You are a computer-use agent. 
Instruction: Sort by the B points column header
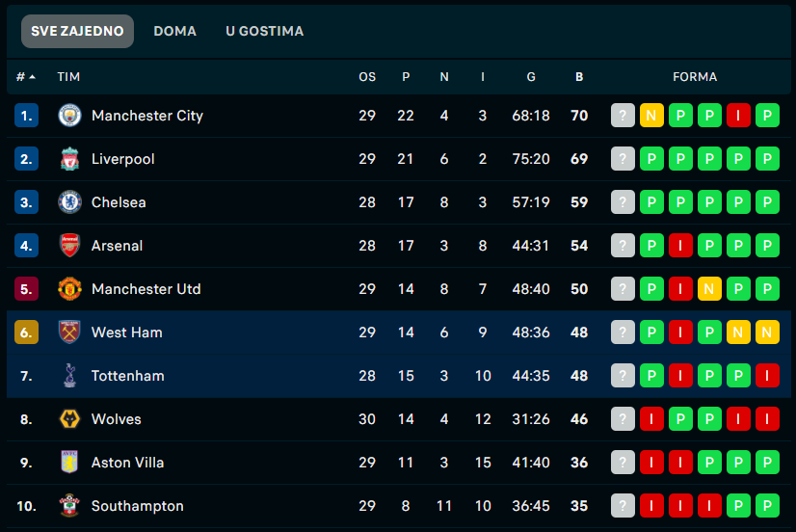(579, 77)
